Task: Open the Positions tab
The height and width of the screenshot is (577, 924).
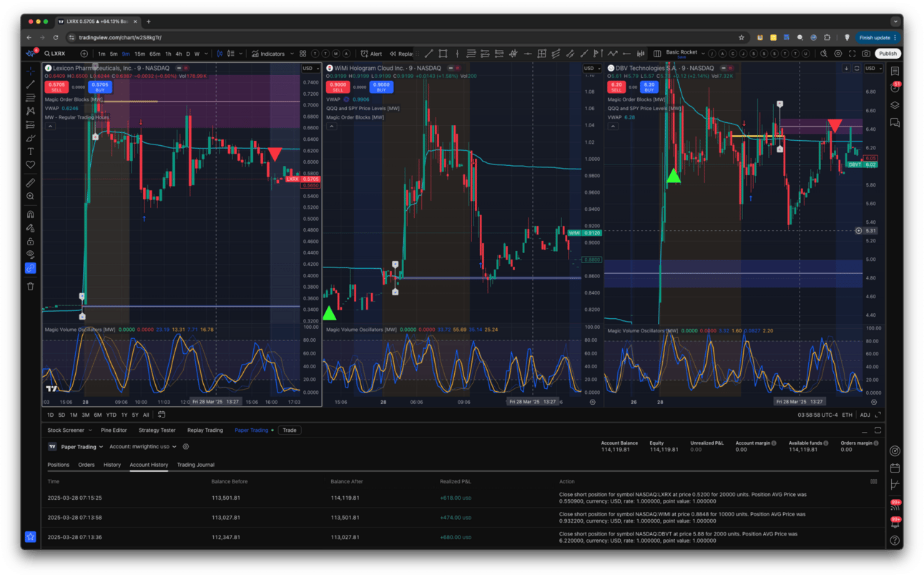Action: click(x=59, y=465)
